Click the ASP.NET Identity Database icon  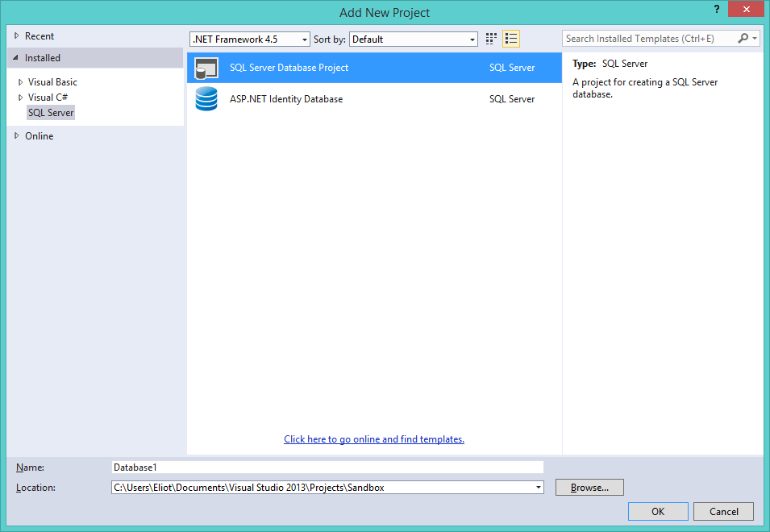click(206, 98)
